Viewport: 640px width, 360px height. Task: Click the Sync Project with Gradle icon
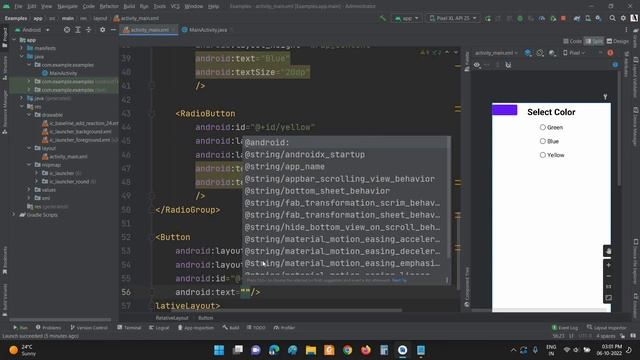(x=577, y=18)
